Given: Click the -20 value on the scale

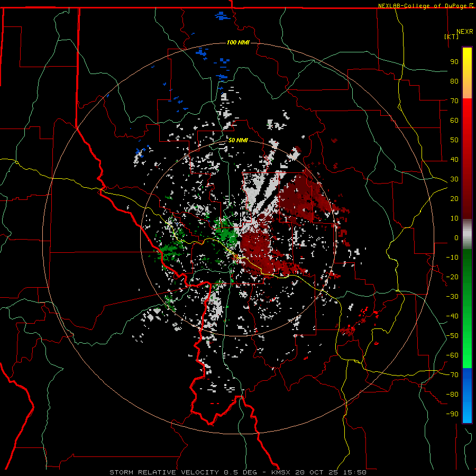Looking at the screenshot, I should 452,277.
